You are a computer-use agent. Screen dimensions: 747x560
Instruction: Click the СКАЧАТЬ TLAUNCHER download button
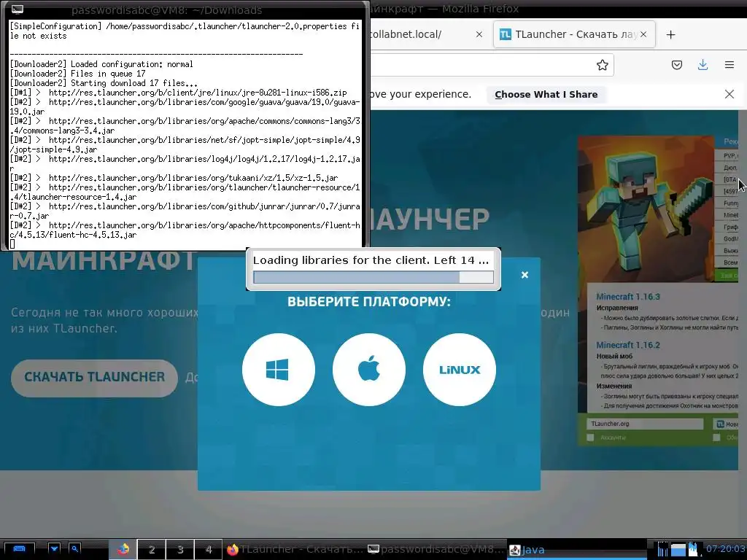pyautogui.click(x=94, y=377)
